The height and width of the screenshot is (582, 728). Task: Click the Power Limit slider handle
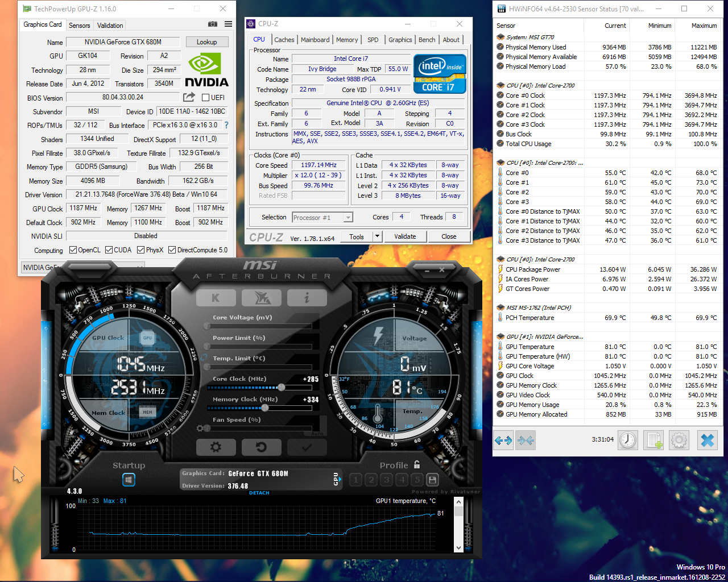pyautogui.click(x=208, y=347)
